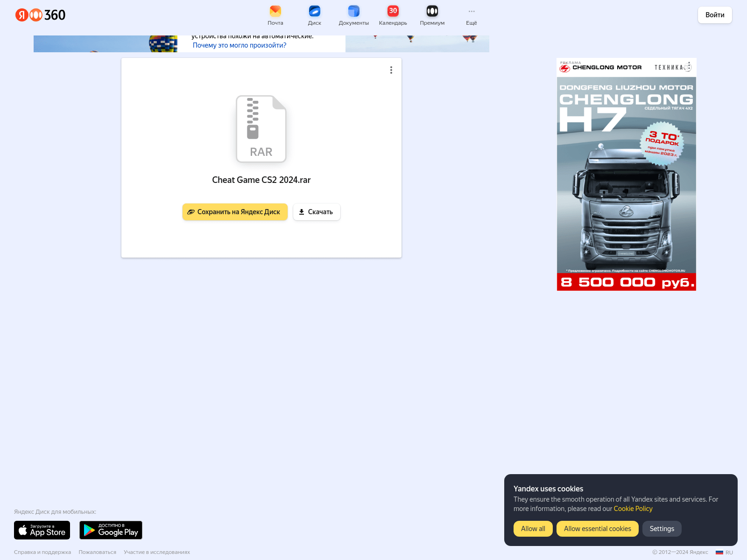Viewport: 747px width, 560px height.
Task: Open Пожаловаться footer link
Action: click(98, 552)
